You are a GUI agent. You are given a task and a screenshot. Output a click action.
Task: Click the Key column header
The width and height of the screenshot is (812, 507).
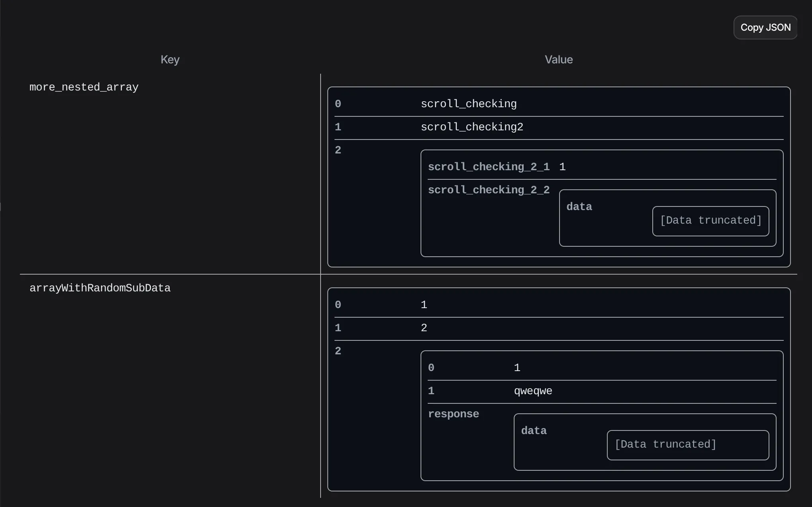(170, 60)
